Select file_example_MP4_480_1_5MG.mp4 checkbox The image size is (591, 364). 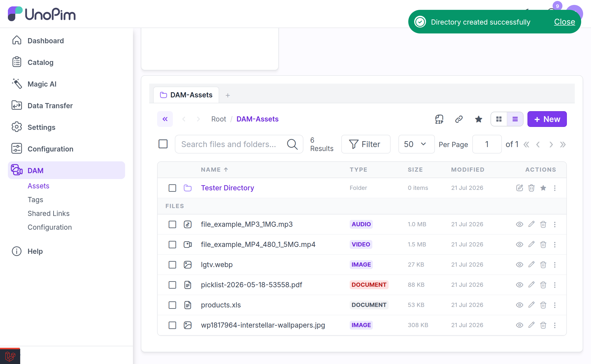pyautogui.click(x=172, y=244)
